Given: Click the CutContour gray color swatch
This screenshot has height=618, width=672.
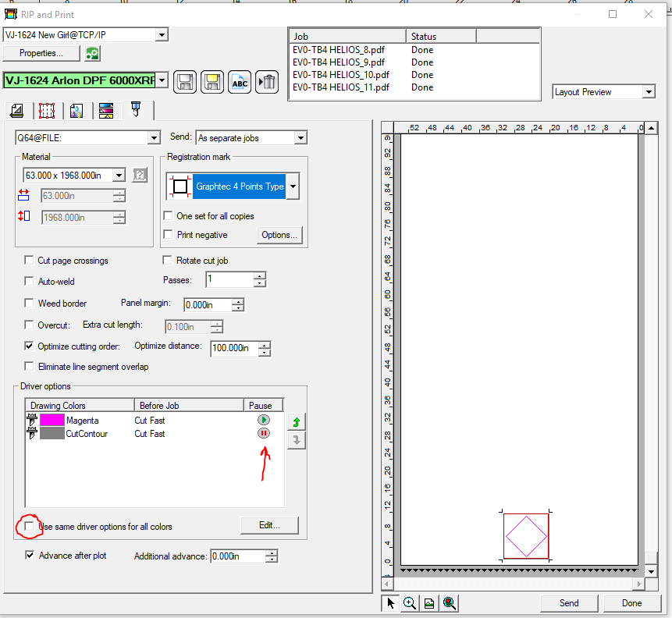Looking at the screenshot, I should 52,433.
